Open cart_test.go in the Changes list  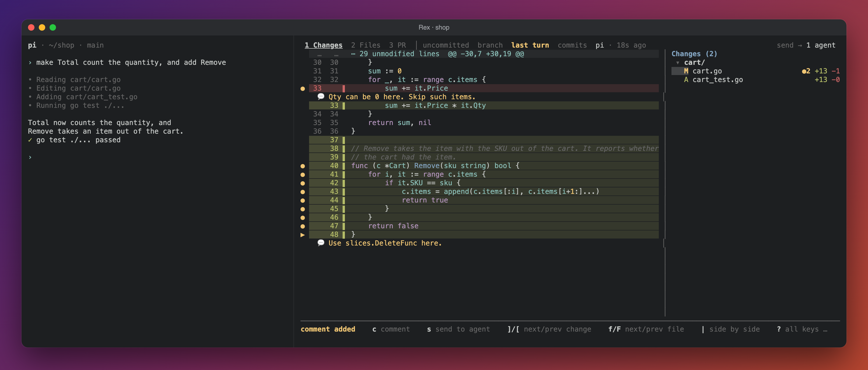(755, 80)
